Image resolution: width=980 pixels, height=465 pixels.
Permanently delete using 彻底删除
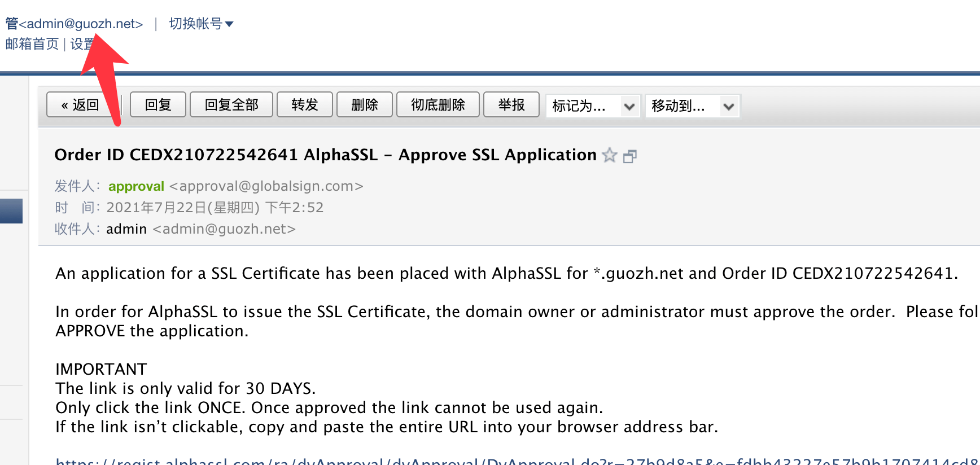click(438, 105)
